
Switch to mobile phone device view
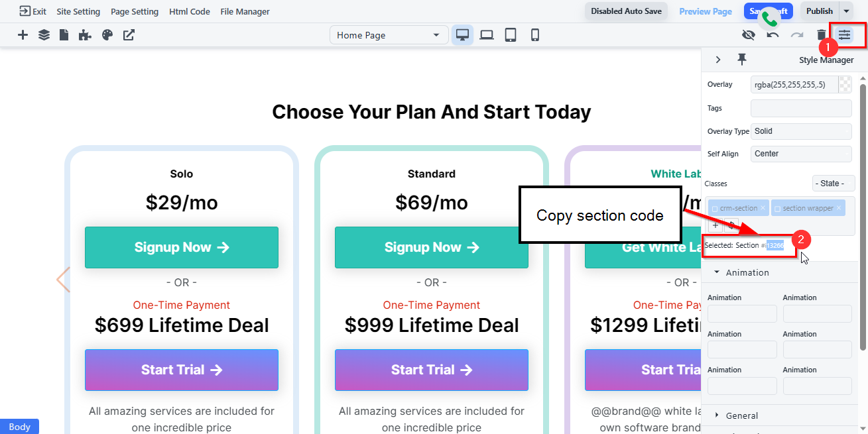pos(534,35)
